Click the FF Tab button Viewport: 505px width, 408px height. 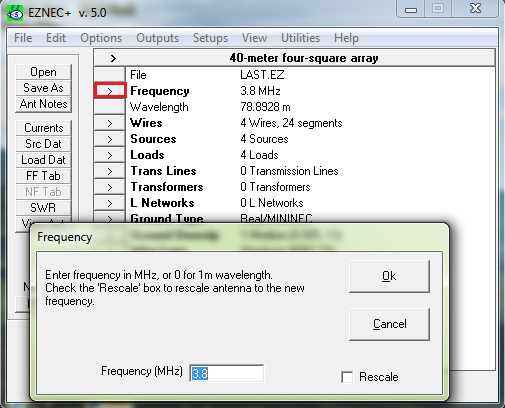point(43,176)
